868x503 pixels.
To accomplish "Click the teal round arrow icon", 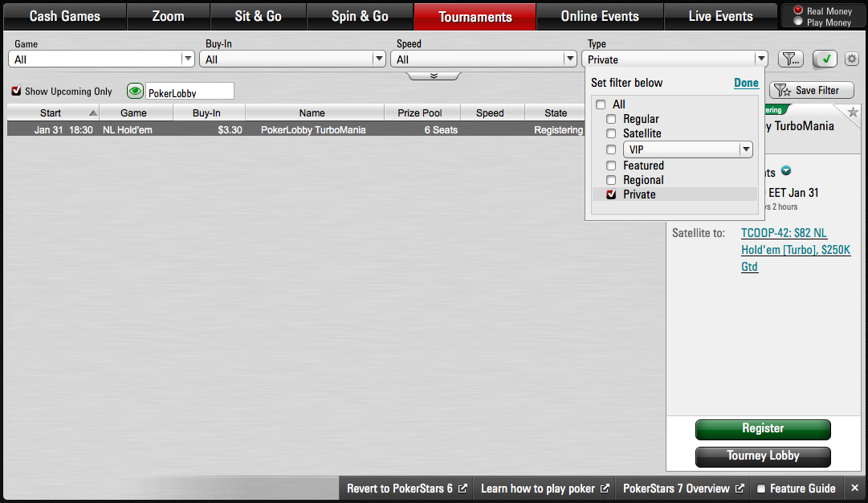I will [785, 170].
